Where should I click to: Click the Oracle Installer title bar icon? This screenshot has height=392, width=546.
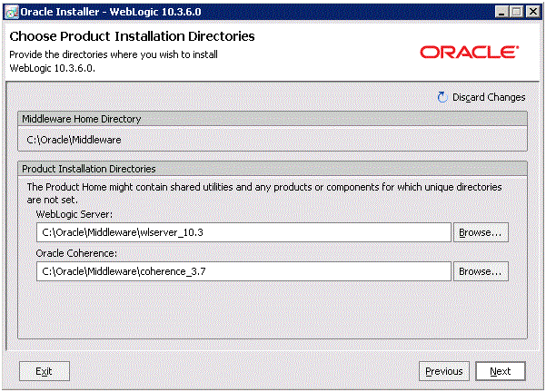pos(12,12)
